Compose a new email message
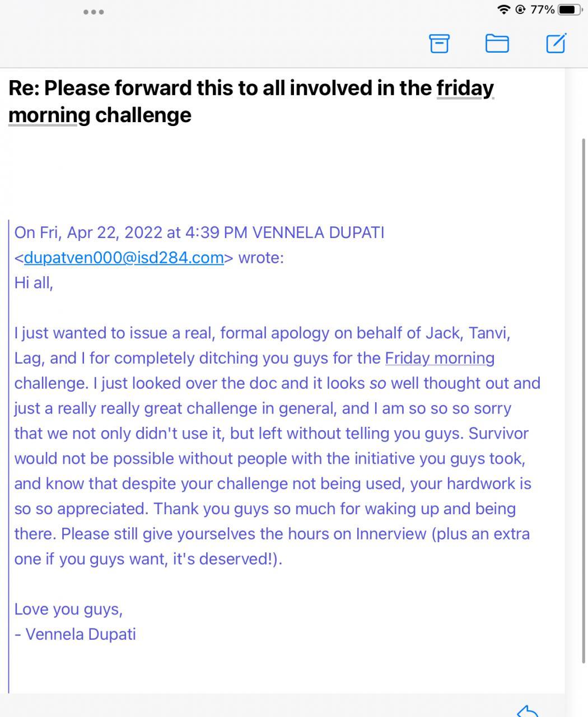Image resolution: width=588 pixels, height=717 pixels. [556, 43]
